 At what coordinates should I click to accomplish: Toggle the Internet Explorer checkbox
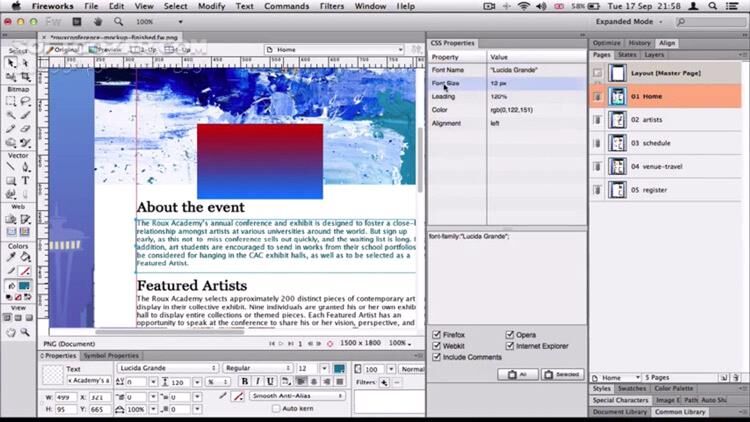click(510, 346)
